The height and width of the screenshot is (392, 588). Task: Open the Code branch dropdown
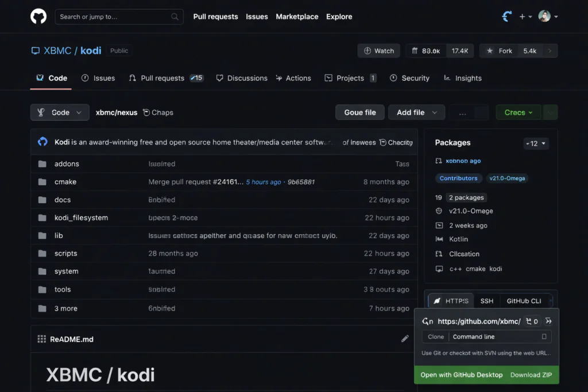point(60,112)
